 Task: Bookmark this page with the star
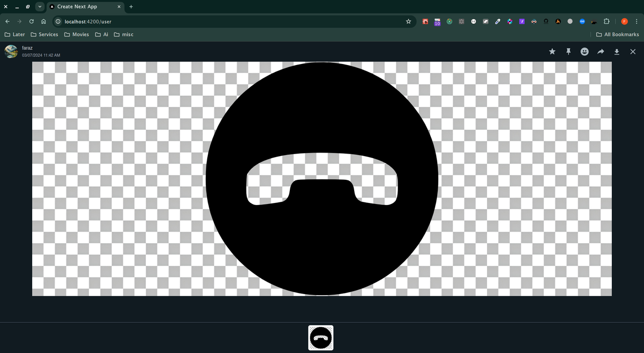[409, 22]
